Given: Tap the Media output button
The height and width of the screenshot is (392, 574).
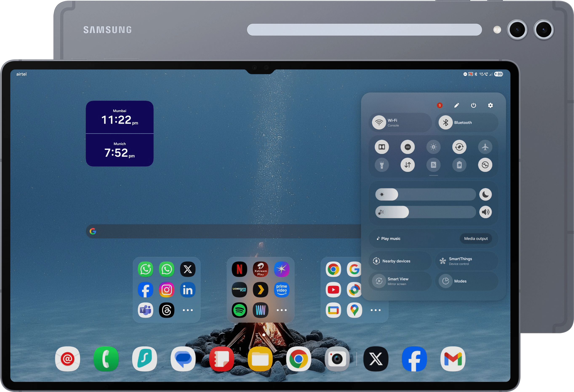Looking at the screenshot, I should point(476,239).
